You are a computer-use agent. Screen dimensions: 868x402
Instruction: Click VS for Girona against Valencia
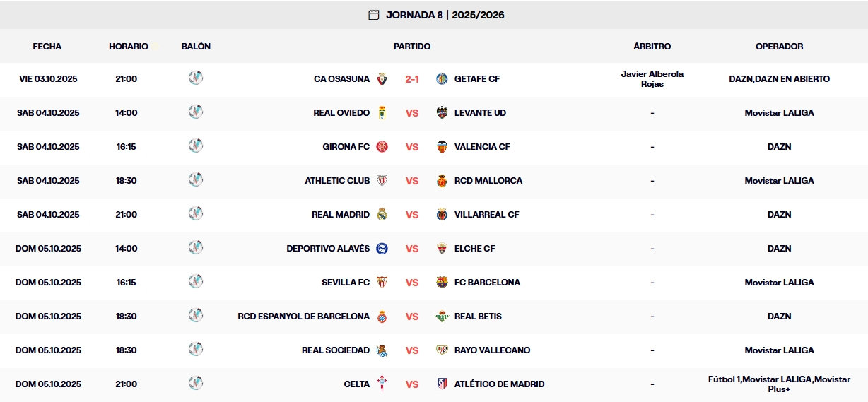(x=412, y=147)
